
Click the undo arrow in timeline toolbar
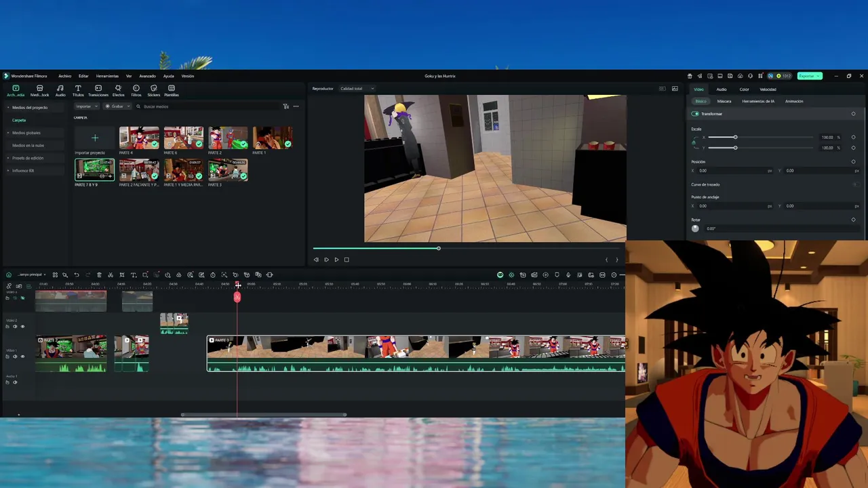pos(77,274)
